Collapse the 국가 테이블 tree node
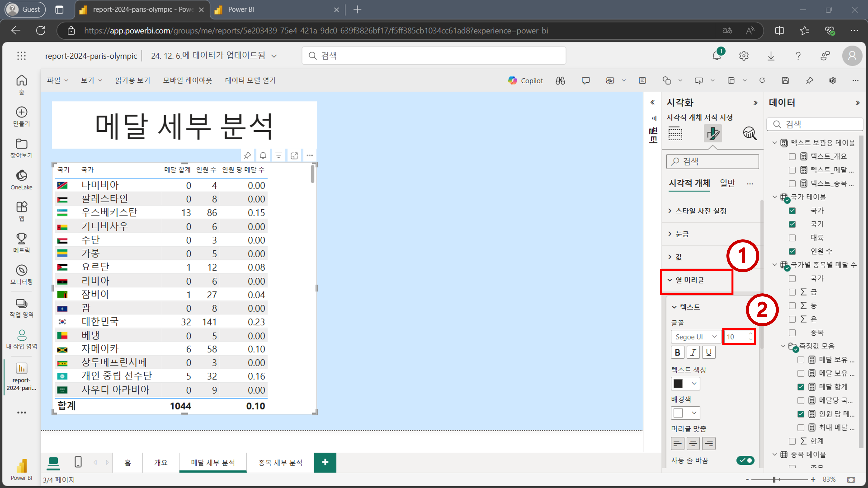 click(x=774, y=197)
